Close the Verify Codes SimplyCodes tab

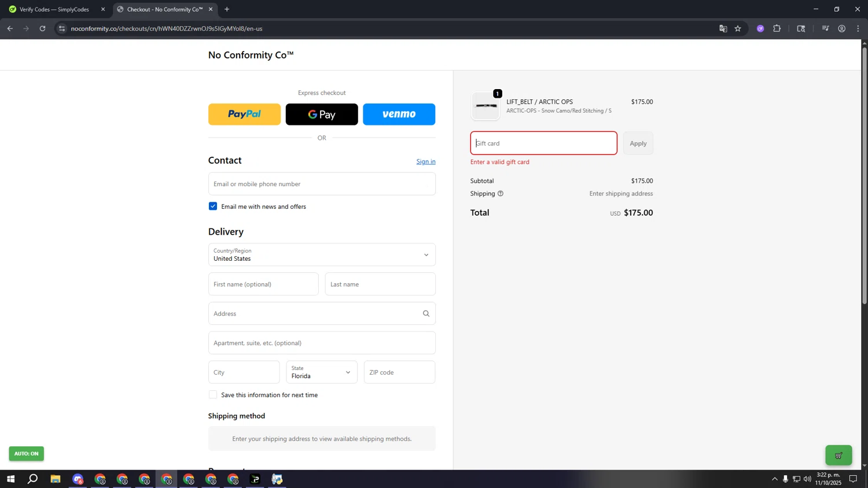(x=103, y=9)
